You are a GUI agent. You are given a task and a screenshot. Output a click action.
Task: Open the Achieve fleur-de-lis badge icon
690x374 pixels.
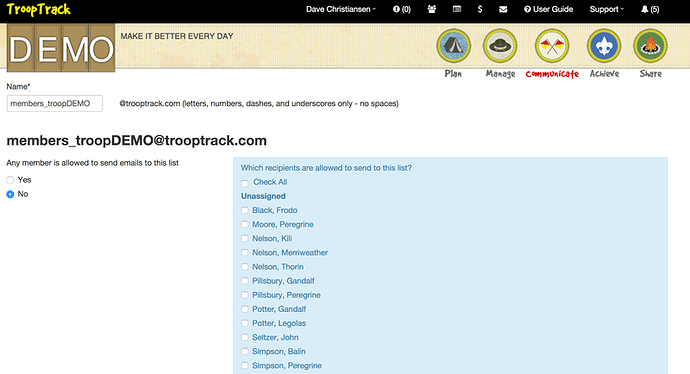pos(604,46)
